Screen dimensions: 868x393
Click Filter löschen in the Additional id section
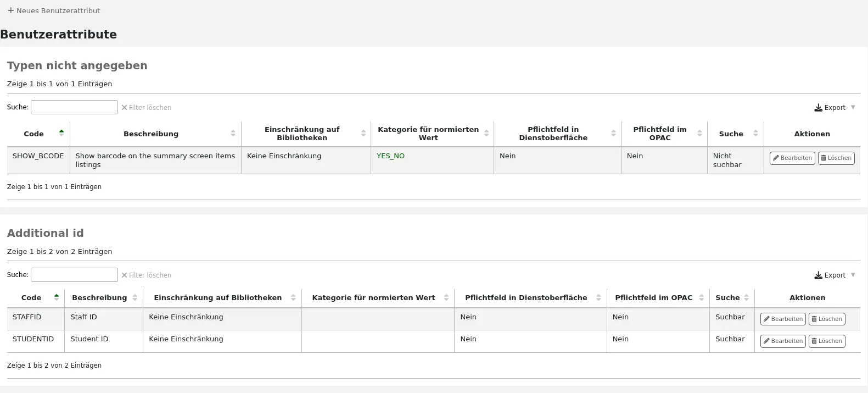147,275
